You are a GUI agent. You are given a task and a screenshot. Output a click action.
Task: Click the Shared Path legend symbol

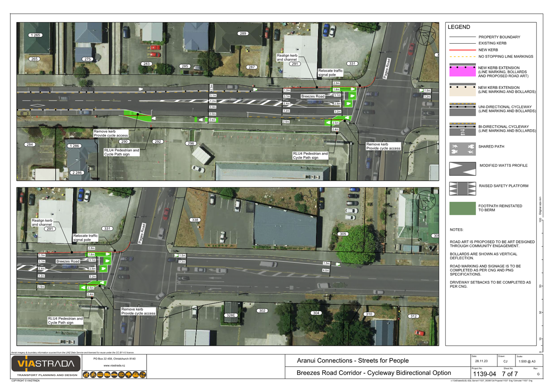click(462, 149)
